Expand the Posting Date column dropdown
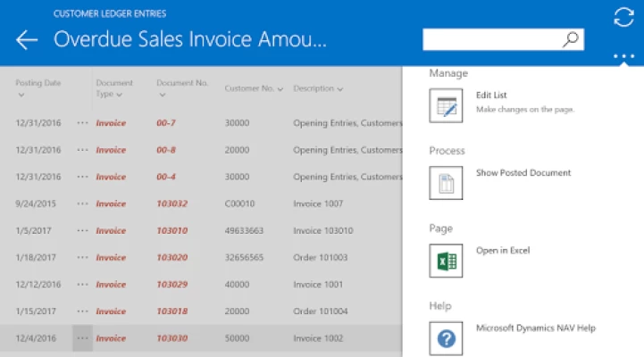The image size is (644, 357). tap(21, 95)
